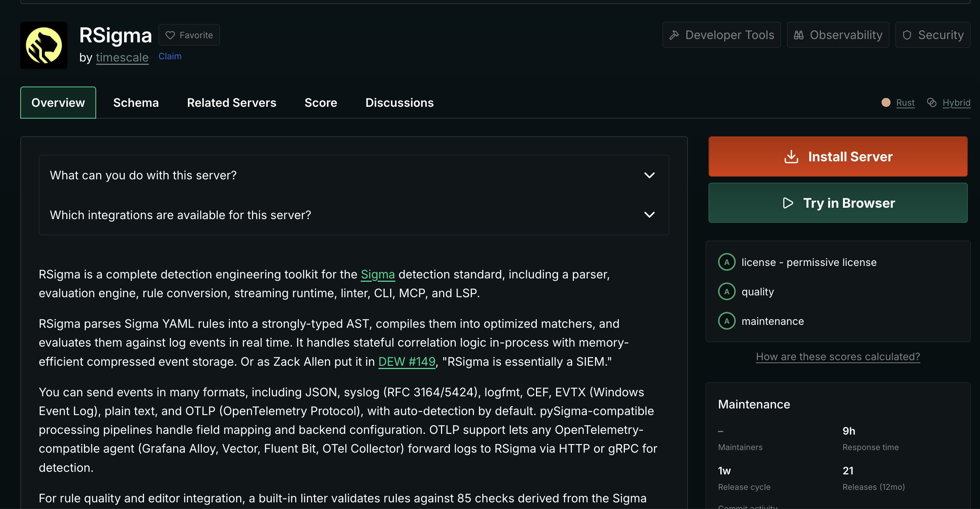Switch to the Schema tab
This screenshot has height=509, width=980.
pos(136,103)
